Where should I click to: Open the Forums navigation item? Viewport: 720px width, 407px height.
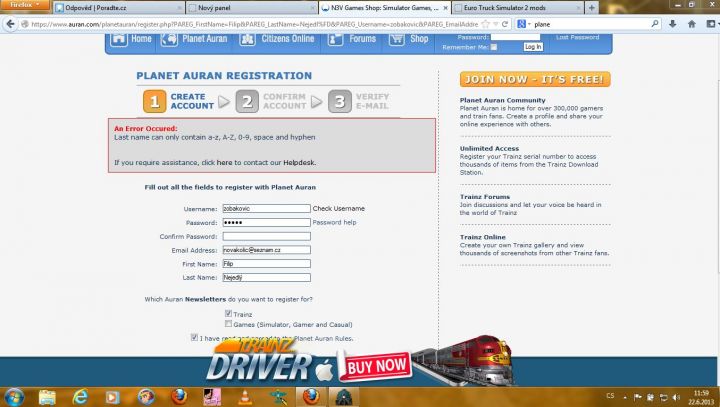pos(362,39)
